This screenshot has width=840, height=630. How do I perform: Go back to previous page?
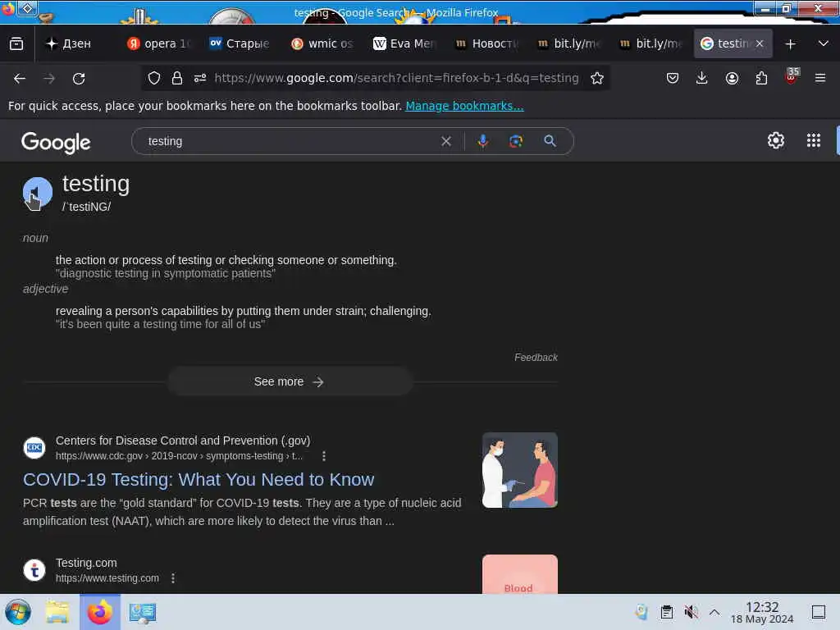point(20,78)
